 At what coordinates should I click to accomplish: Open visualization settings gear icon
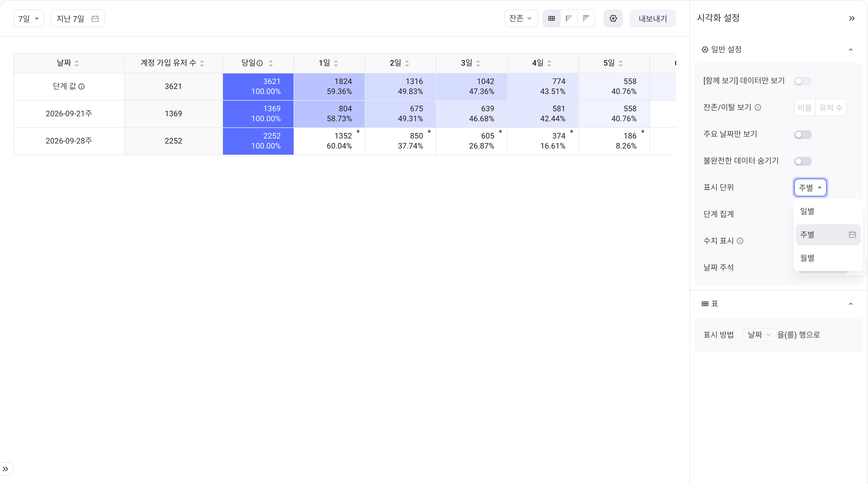pyautogui.click(x=613, y=18)
